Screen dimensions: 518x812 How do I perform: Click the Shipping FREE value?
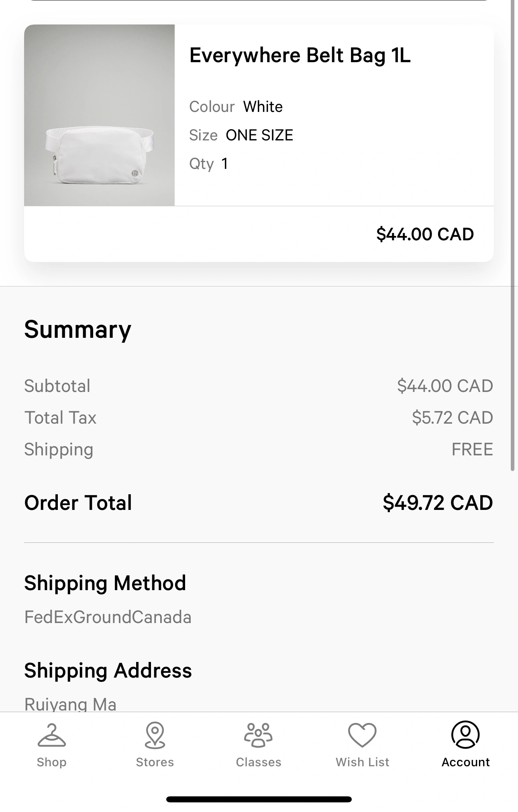tap(472, 449)
